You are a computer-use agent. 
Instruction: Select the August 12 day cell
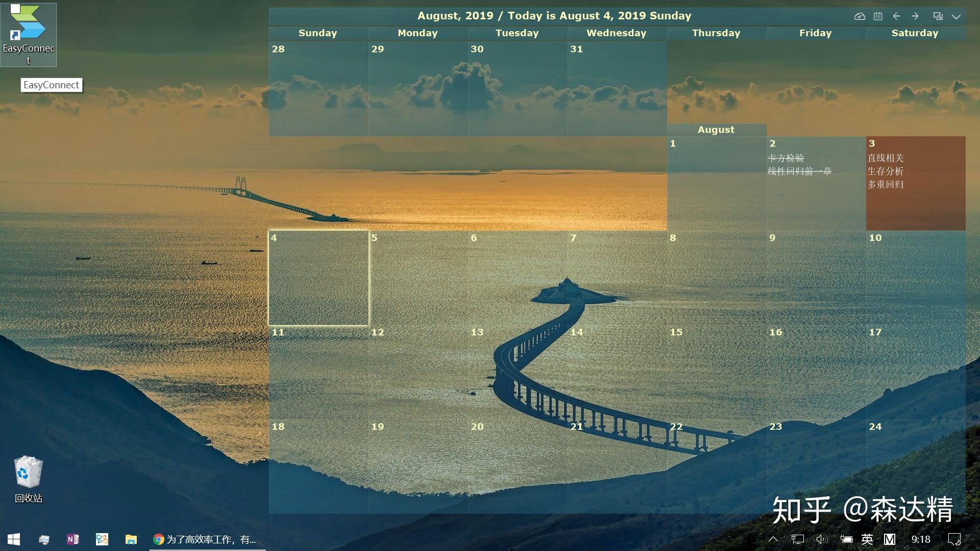[418, 372]
